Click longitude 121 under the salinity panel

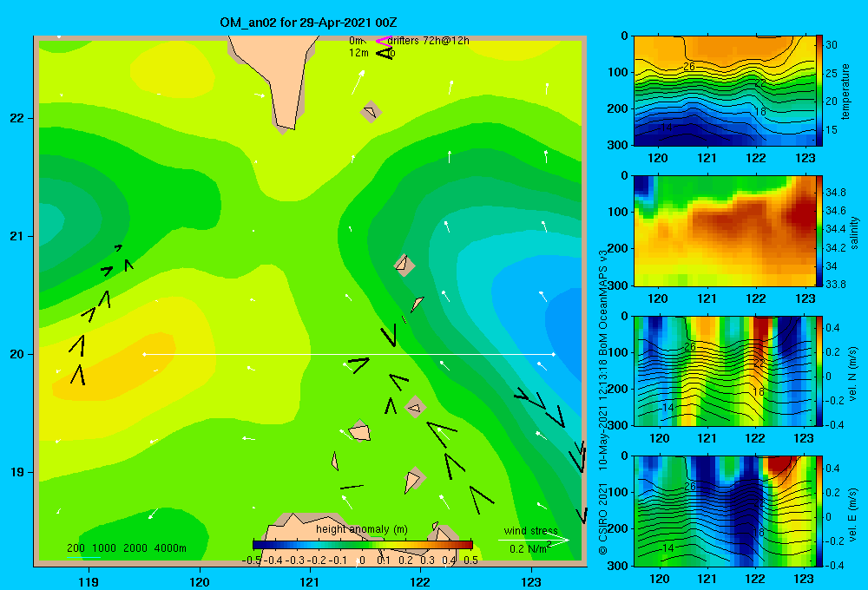[x=707, y=298]
